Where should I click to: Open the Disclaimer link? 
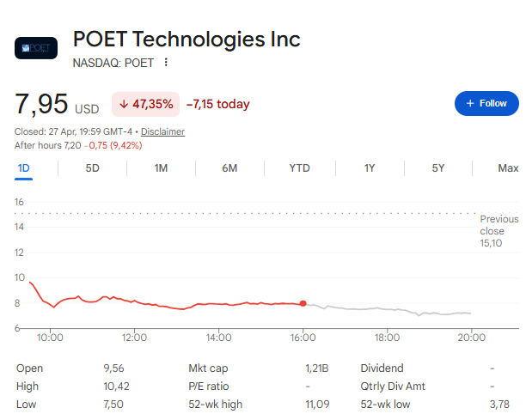(x=162, y=131)
